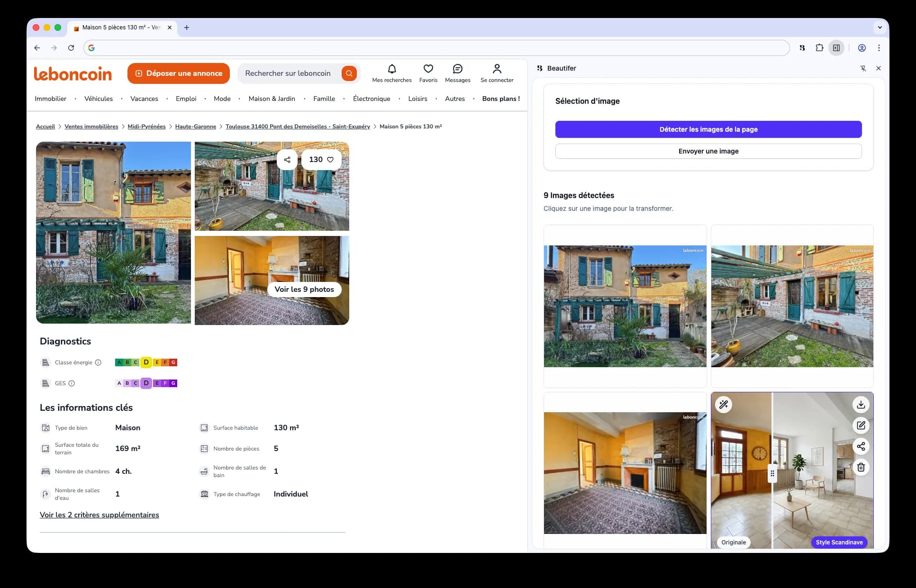
Task: Click Détecter les images de la page
Action: click(x=708, y=129)
